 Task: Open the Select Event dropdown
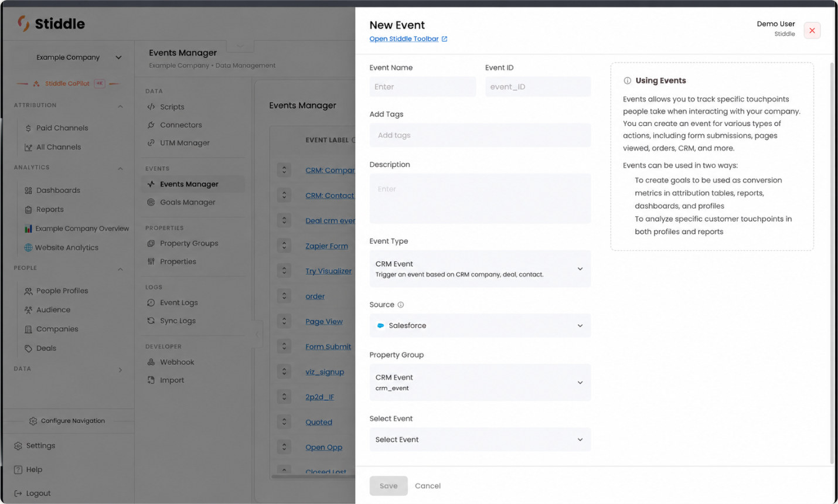480,440
